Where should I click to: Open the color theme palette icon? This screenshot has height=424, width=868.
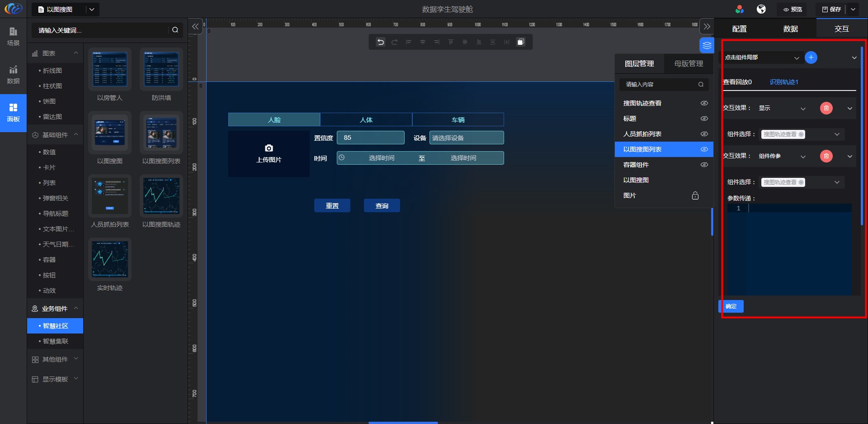coord(740,9)
